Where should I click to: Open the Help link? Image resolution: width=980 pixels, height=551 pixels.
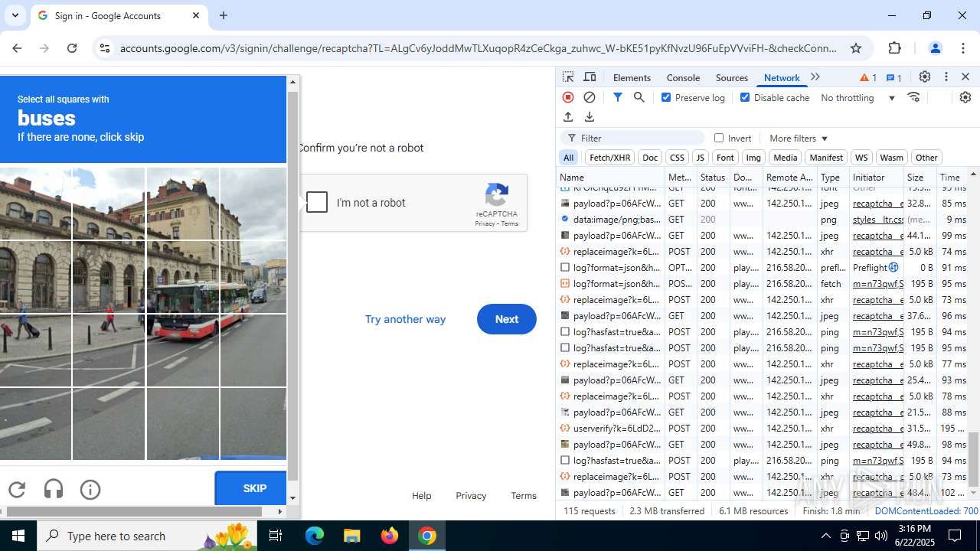point(421,496)
